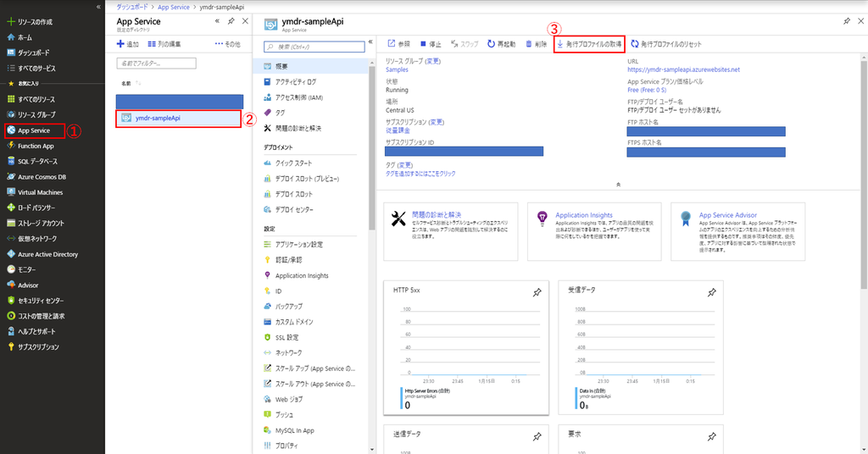Click 削除 delete toolbar button
868x454 pixels.
coord(537,44)
